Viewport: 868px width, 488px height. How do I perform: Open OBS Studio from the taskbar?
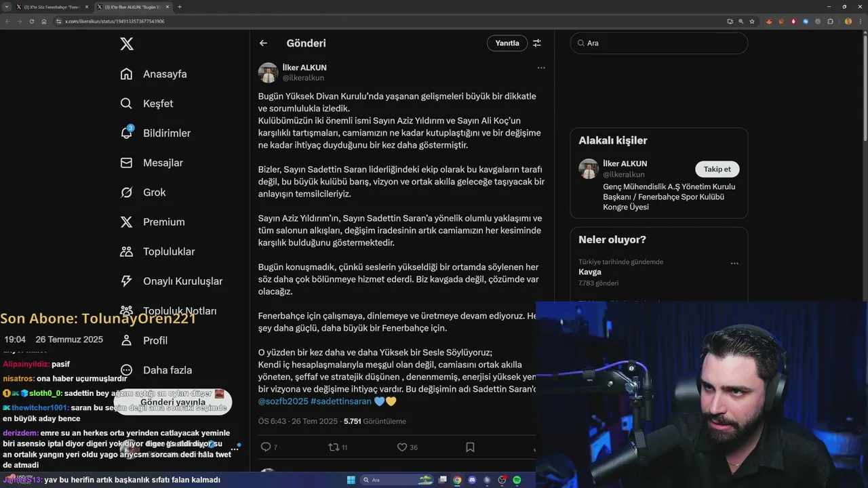click(x=502, y=480)
